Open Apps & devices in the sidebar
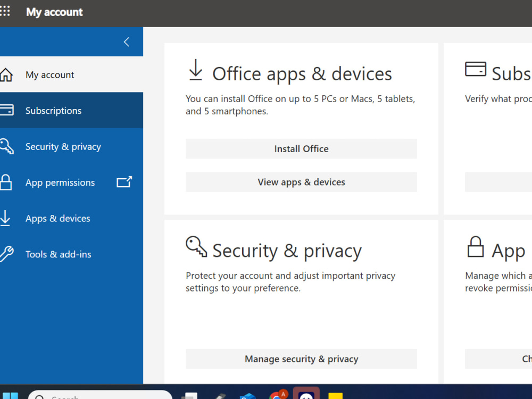The image size is (532, 399). [72, 218]
